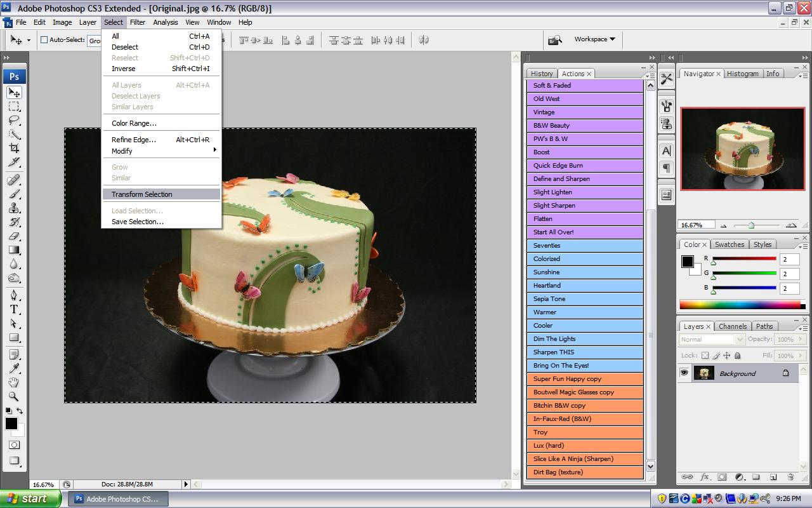Select the Path Selection tool
Viewport: 812px width, 508px height.
14,323
